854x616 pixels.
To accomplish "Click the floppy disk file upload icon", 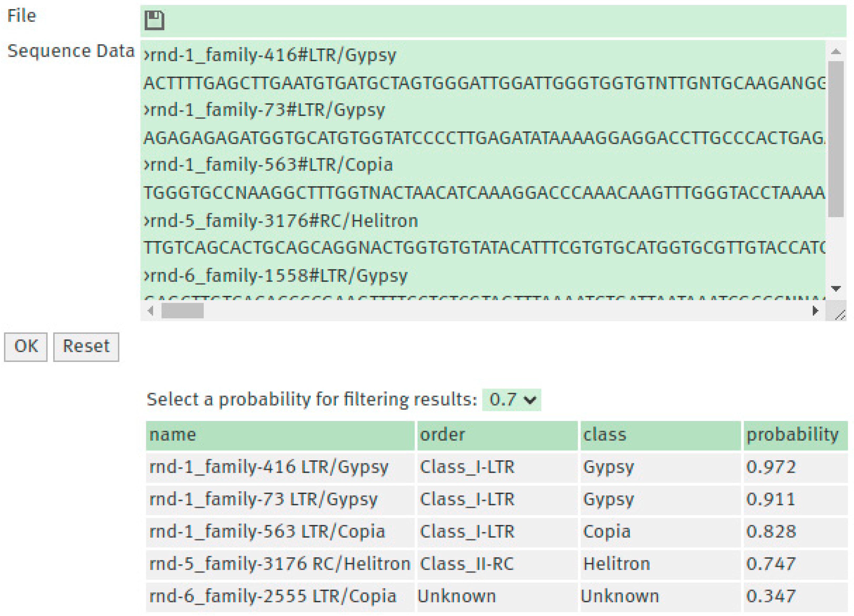I will tap(154, 20).
